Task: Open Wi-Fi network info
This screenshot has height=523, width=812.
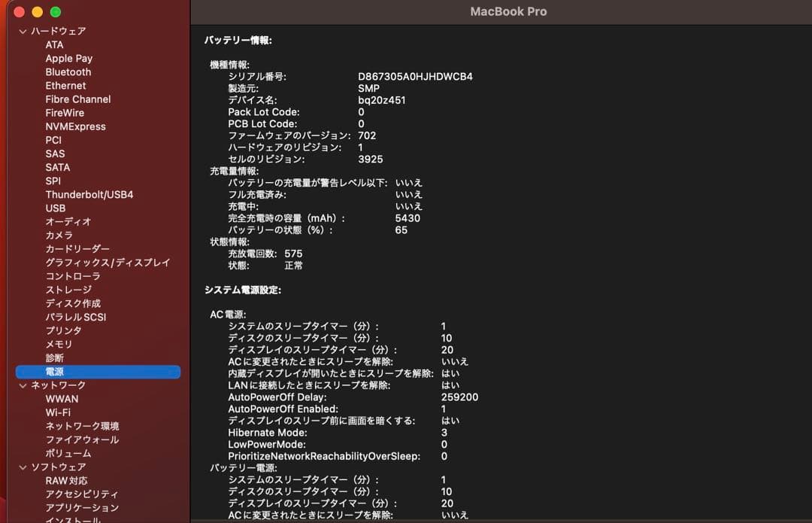Action: click(x=58, y=412)
